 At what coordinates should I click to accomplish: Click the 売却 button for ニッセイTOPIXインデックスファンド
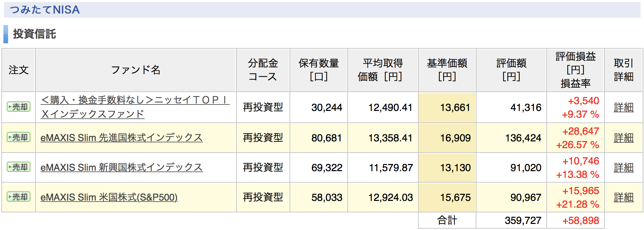tap(19, 107)
